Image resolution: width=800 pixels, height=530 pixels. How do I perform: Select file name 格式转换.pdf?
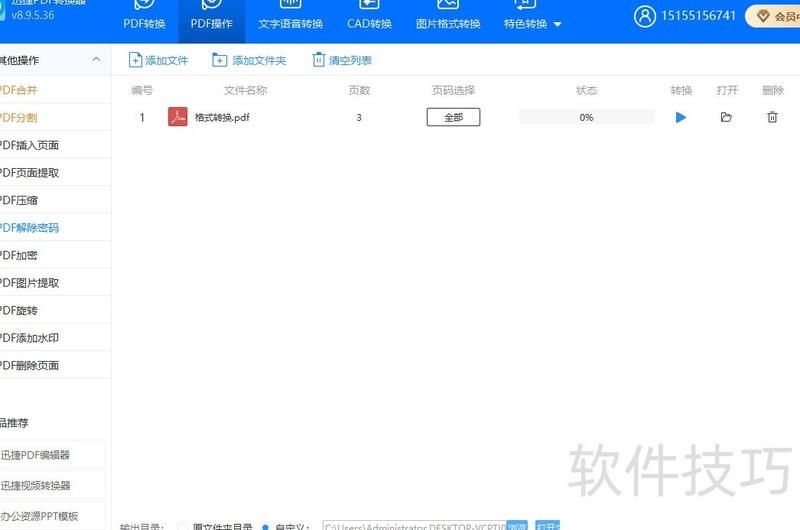click(x=222, y=117)
